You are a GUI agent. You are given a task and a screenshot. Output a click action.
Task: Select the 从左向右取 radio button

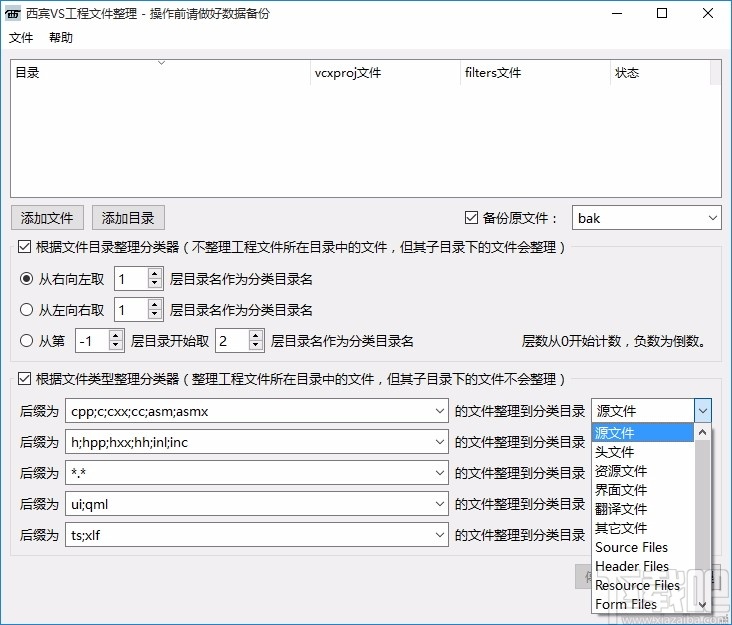coord(27,309)
